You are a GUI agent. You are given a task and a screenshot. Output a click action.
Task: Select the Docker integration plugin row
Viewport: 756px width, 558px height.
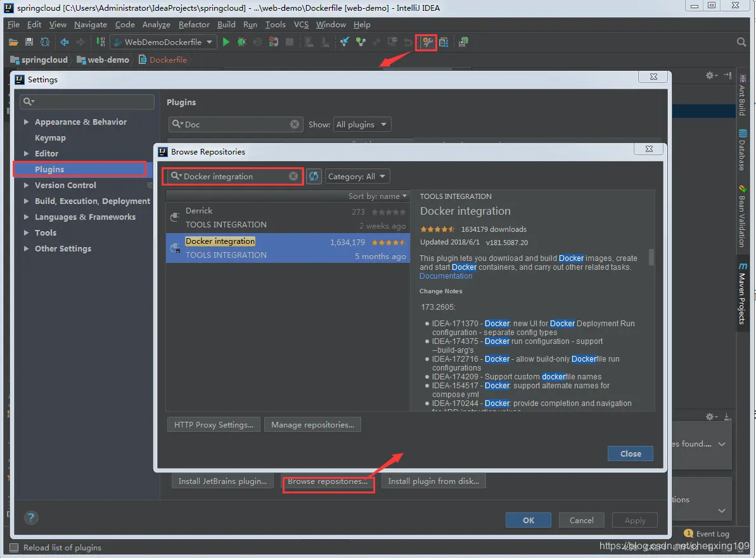tap(288, 248)
